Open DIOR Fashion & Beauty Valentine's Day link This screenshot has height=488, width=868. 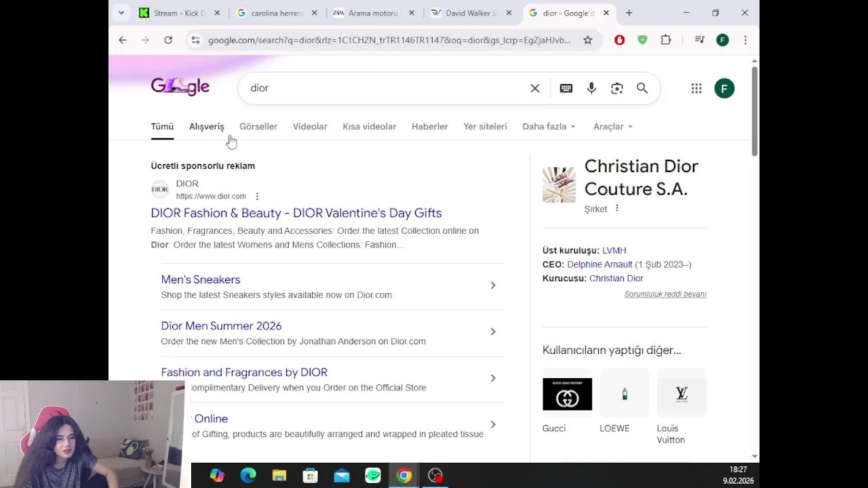[296, 213]
